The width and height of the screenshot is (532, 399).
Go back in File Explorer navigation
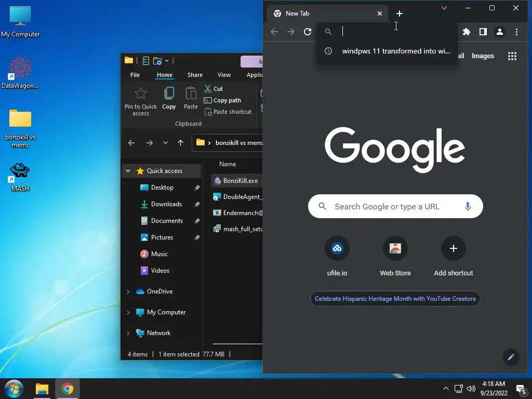click(x=131, y=143)
